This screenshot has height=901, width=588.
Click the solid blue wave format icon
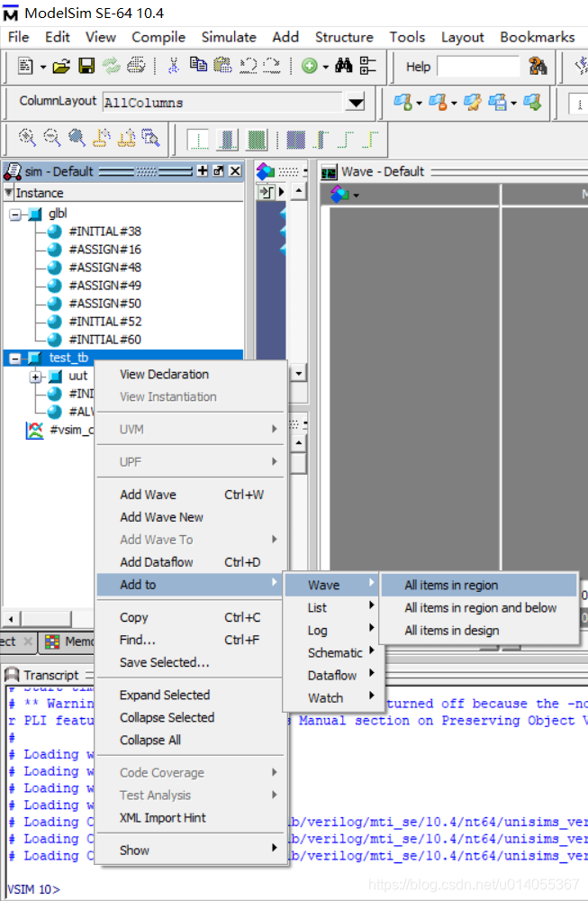point(295,139)
